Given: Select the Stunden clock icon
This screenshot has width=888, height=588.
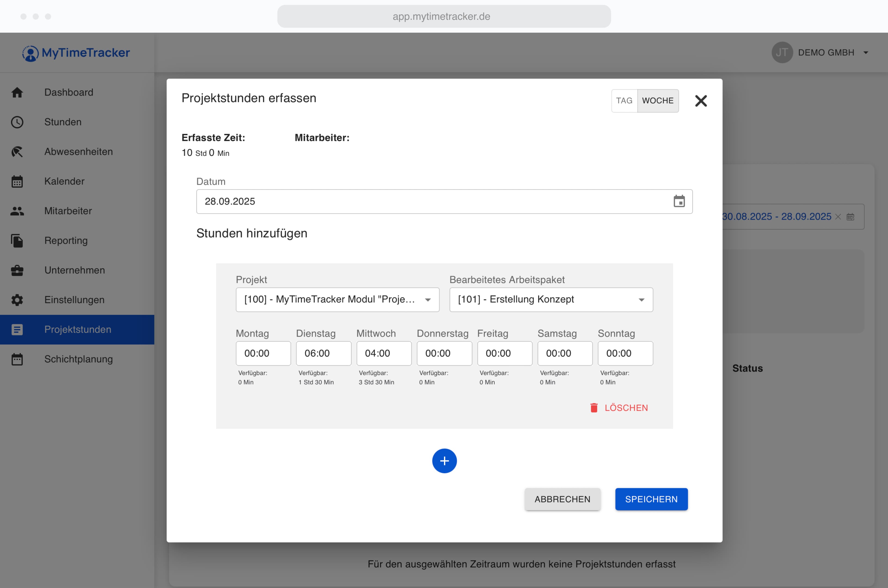Looking at the screenshot, I should coord(17,122).
